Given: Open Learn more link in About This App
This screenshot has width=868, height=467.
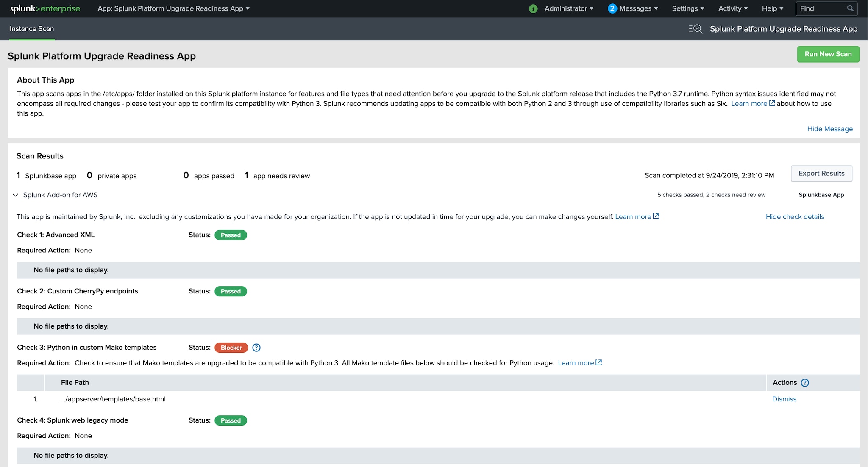Looking at the screenshot, I should pyautogui.click(x=753, y=104).
